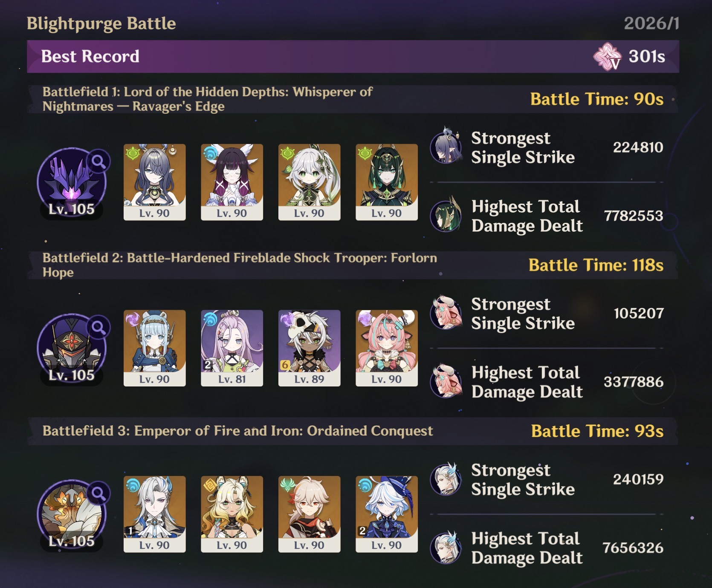This screenshot has width=712, height=588.
Task: Select the Anemo red-outfit character in Battlefield 3
Action: pyautogui.click(x=310, y=514)
